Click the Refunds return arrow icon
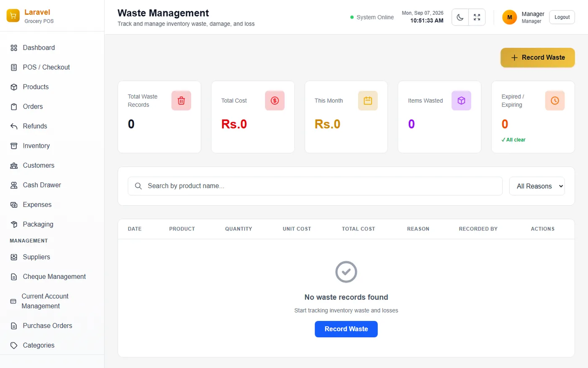Screen dimensions: 588x368 coord(14,126)
